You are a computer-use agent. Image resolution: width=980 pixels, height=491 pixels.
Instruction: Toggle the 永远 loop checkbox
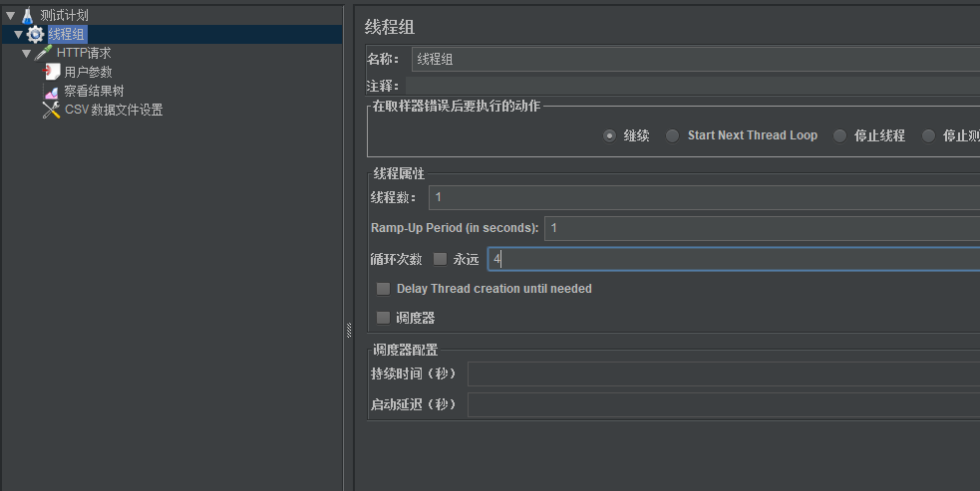point(440,259)
